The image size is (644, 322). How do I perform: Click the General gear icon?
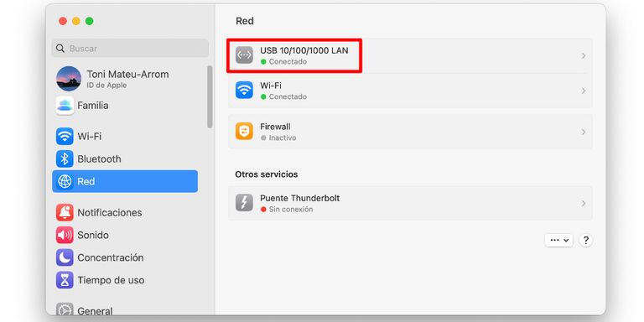click(x=65, y=310)
